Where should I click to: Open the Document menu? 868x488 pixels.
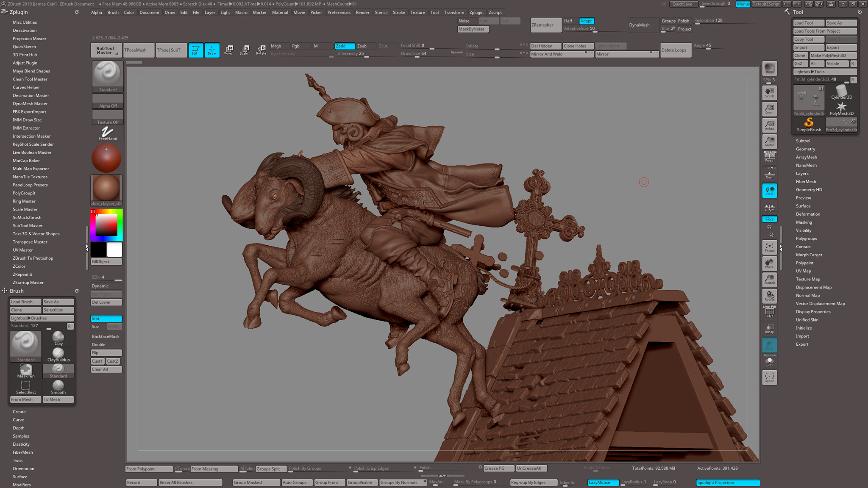coord(149,12)
